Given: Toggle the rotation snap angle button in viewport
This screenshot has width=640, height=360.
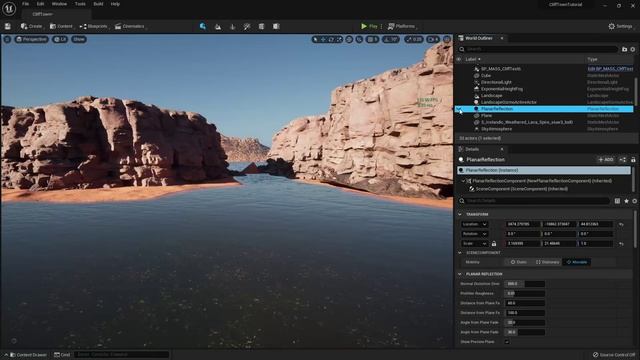Looking at the screenshot, I should (x=391, y=39).
